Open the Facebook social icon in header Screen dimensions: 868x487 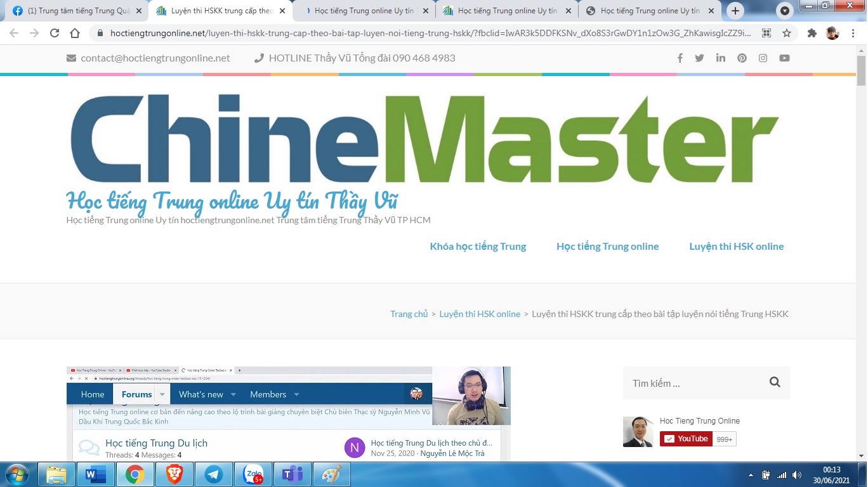tap(680, 58)
